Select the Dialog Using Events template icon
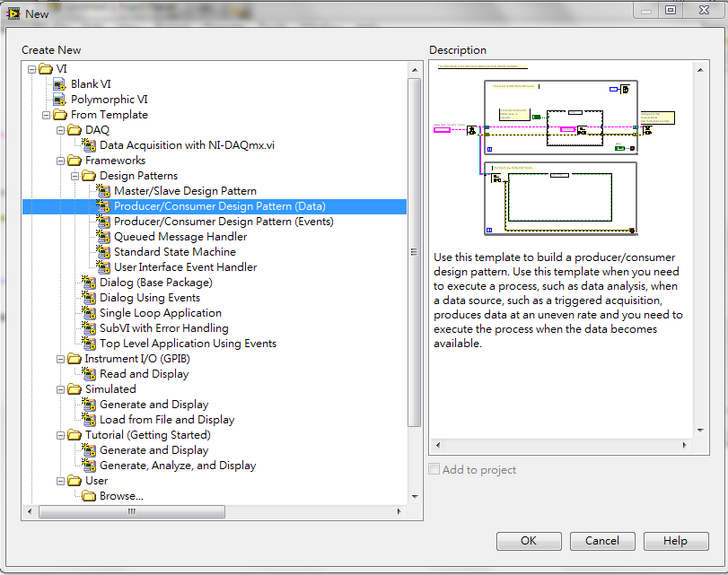The image size is (728, 575). 88,297
